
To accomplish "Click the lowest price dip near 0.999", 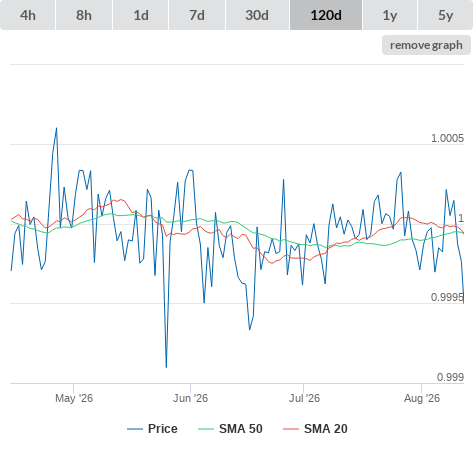I will pos(166,367).
